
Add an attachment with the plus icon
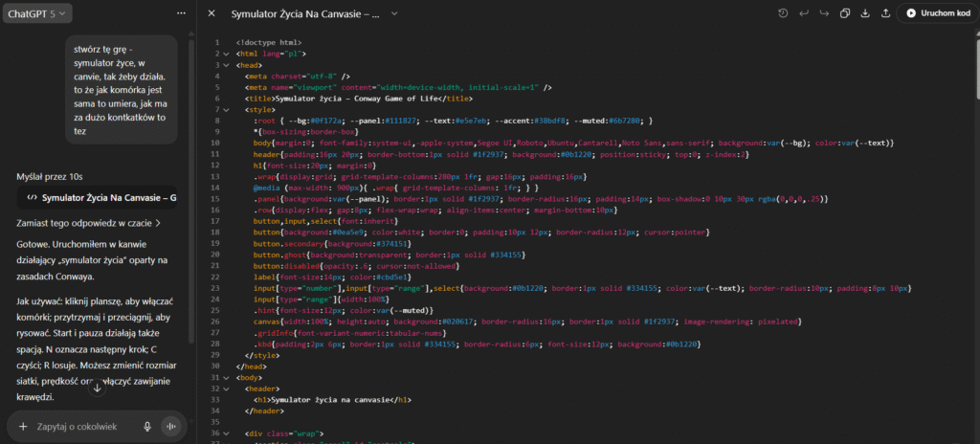[x=23, y=427]
